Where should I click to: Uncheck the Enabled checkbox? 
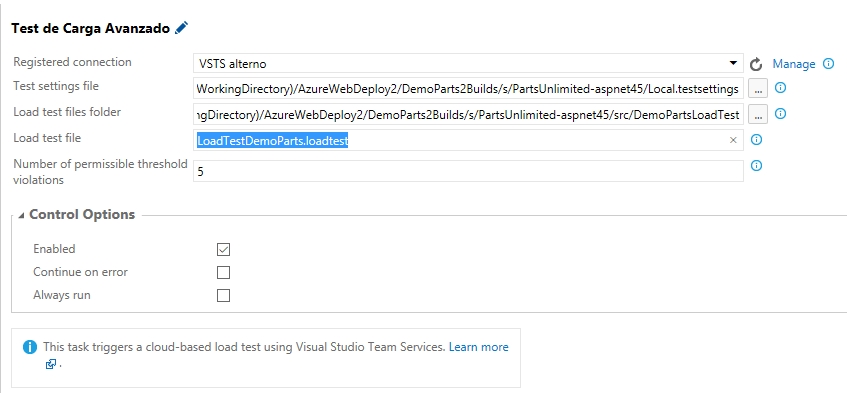click(223, 249)
